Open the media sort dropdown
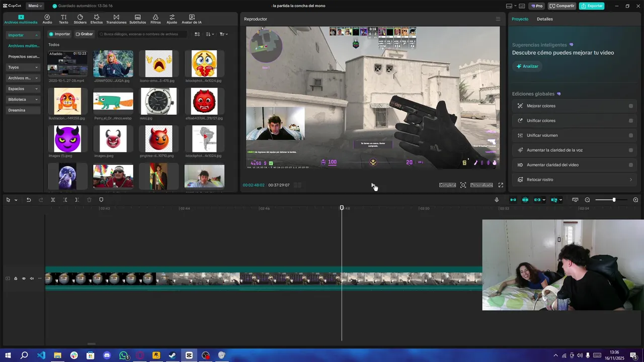Image resolution: width=644 pixels, height=362 pixels. (x=210, y=34)
